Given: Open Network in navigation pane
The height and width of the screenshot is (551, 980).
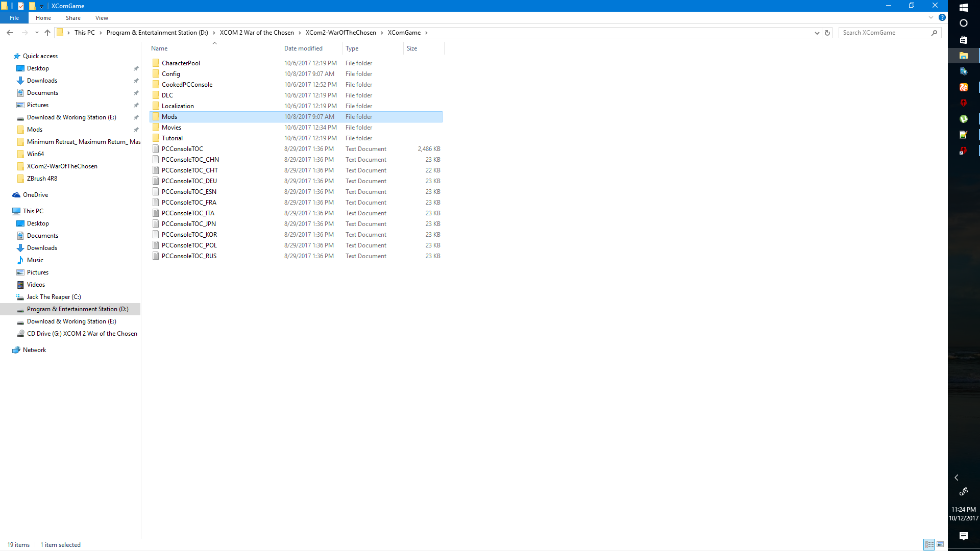Looking at the screenshot, I should tap(34, 350).
